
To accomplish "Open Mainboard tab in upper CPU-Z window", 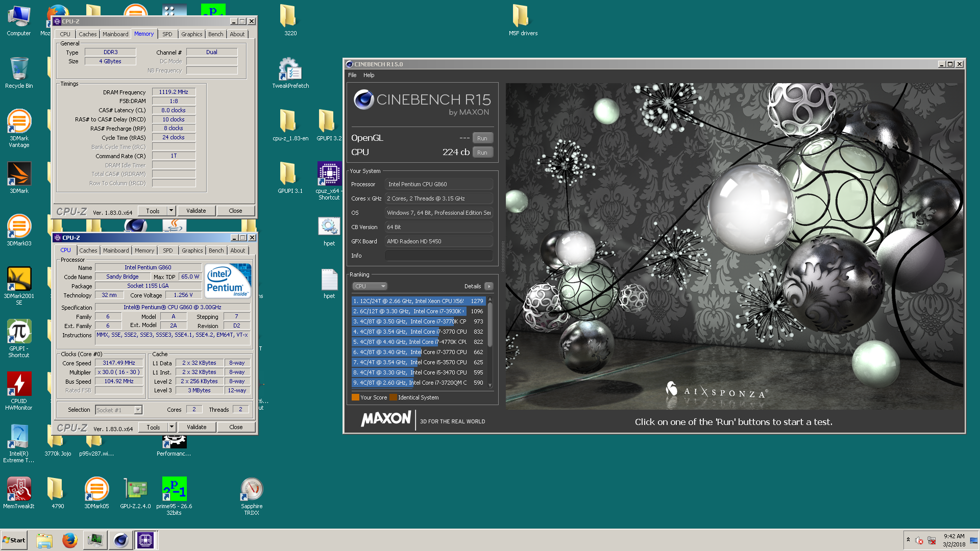I will [x=115, y=34].
